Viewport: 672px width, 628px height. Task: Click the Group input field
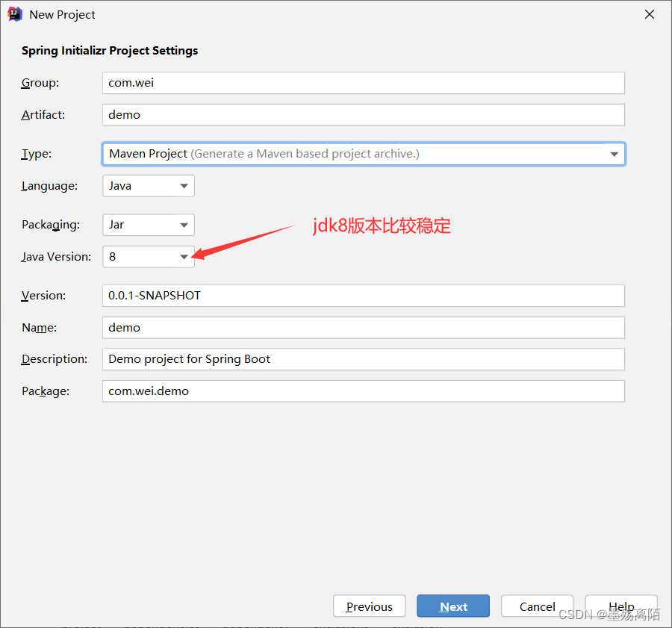[364, 83]
